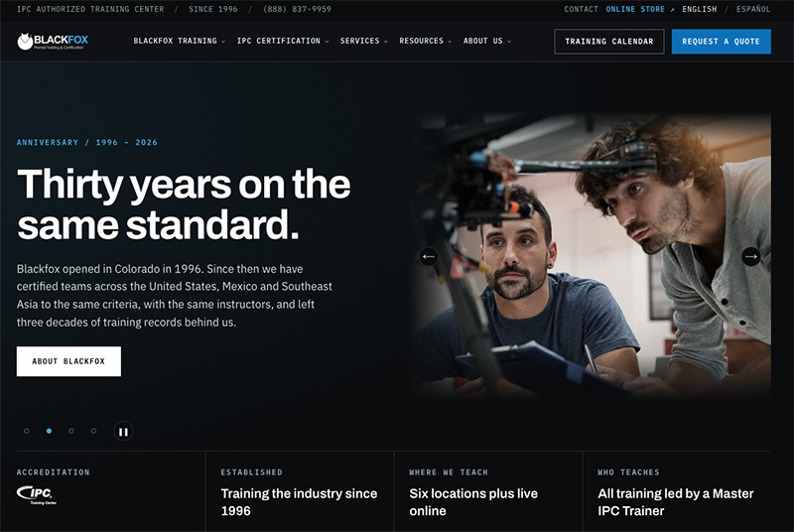794x532 pixels.
Task: Click 'Thirty years on the same standard.' headline
Action: (184, 204)
